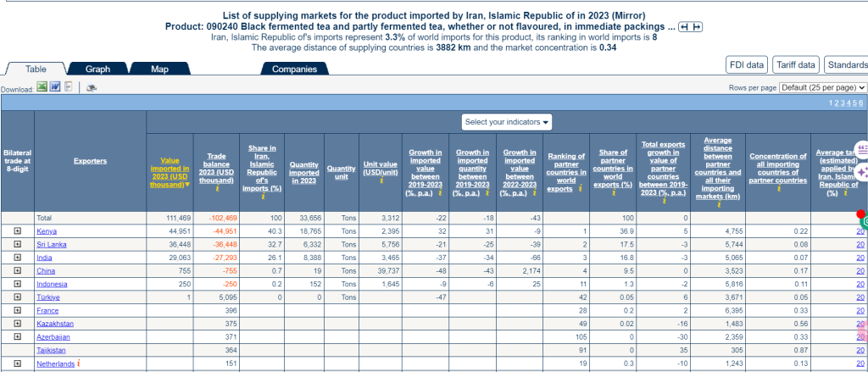868x372 pixels.
Task: Switch to the Map tab
Action: 159,69
